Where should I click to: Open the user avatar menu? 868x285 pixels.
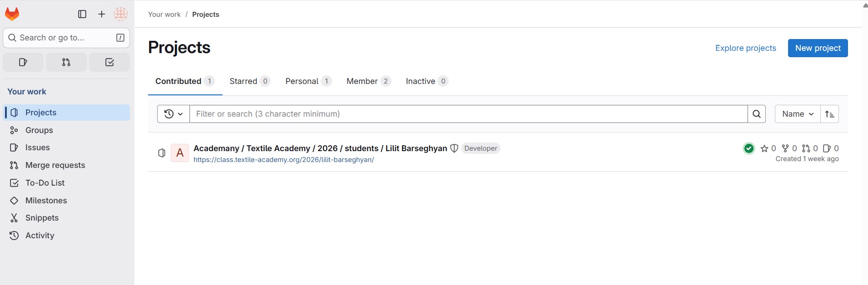click(121, 14)
